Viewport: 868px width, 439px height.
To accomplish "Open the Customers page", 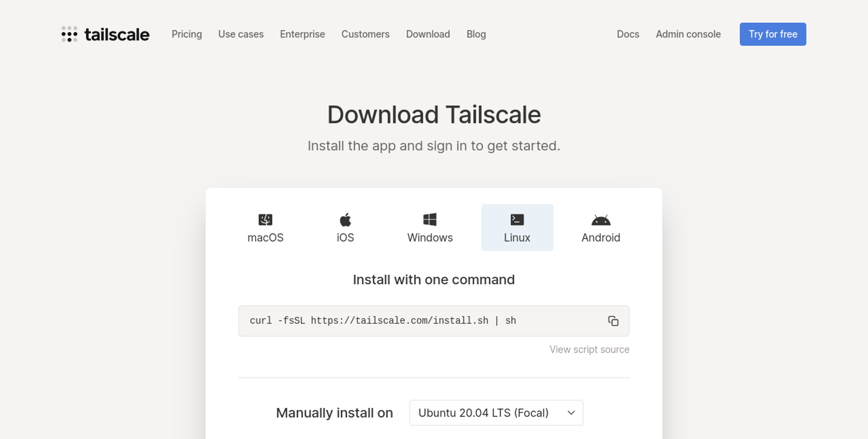I will 365,34.
